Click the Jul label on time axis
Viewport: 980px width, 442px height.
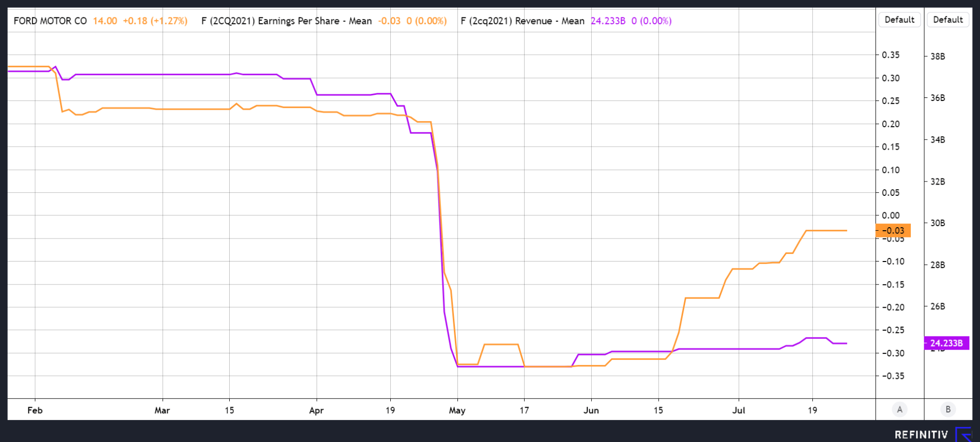(738, 410)
